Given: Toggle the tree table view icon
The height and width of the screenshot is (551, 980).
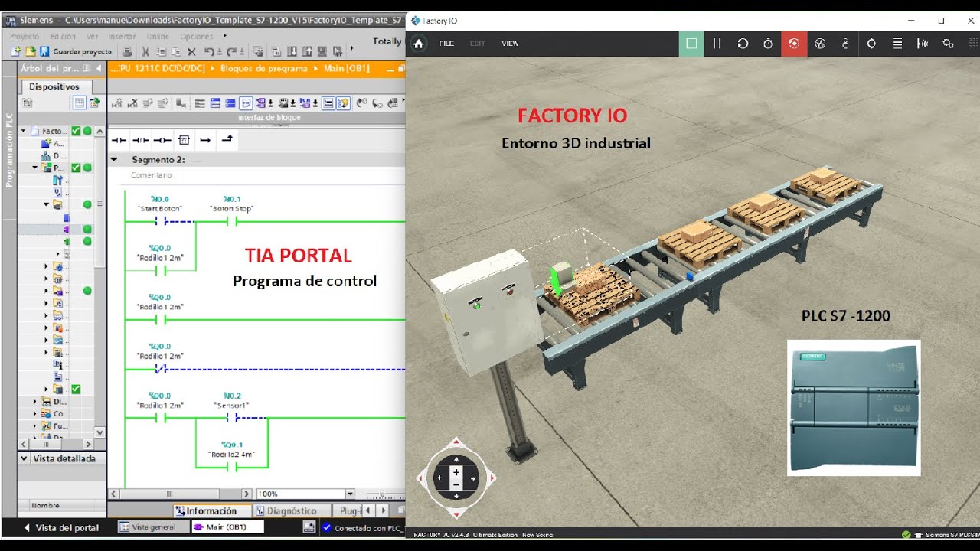Looking at the screenshot, I should [x=78, y=103].
